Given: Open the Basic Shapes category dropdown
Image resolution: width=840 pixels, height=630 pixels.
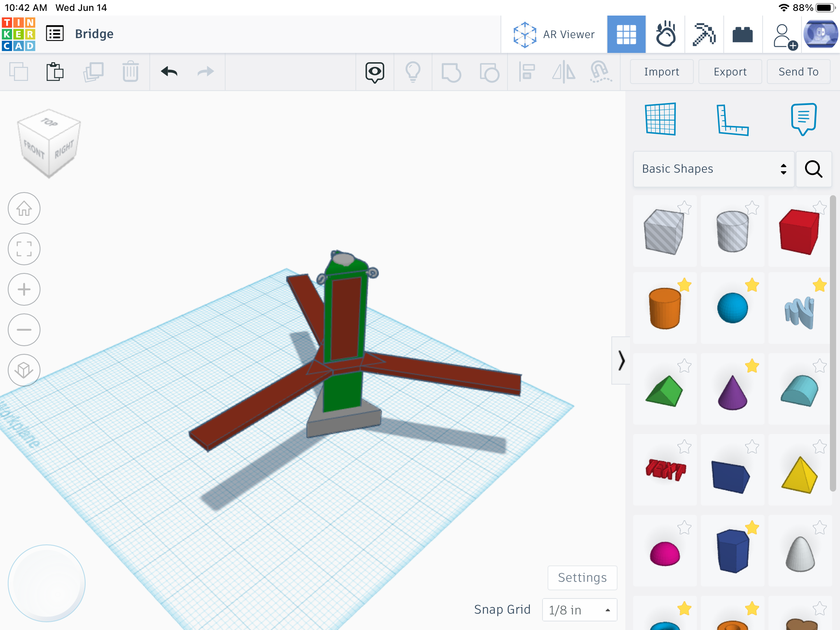Looking at the screenshot, I should pyautogui.click(x=713, y=169).
